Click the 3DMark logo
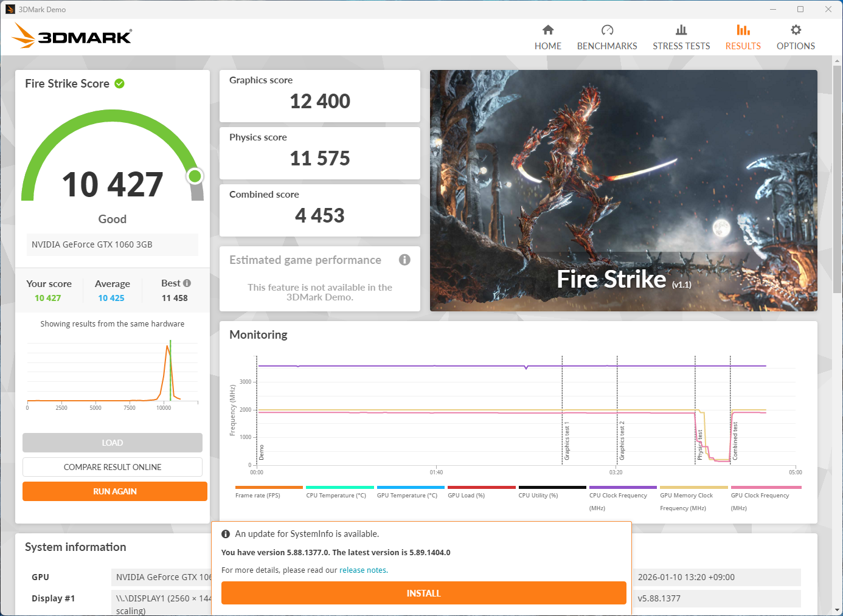Screen dimensions: 843x616 pos(72,36)
